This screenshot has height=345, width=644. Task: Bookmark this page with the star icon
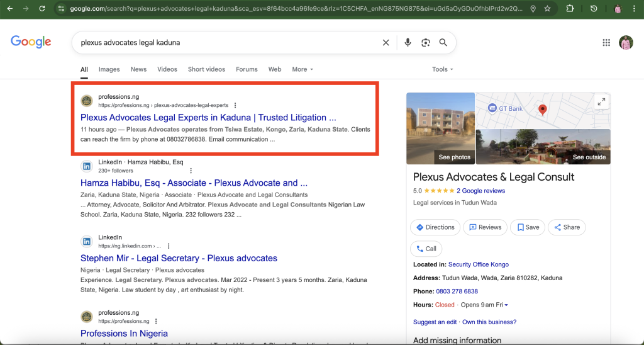[x=547, y=9]
